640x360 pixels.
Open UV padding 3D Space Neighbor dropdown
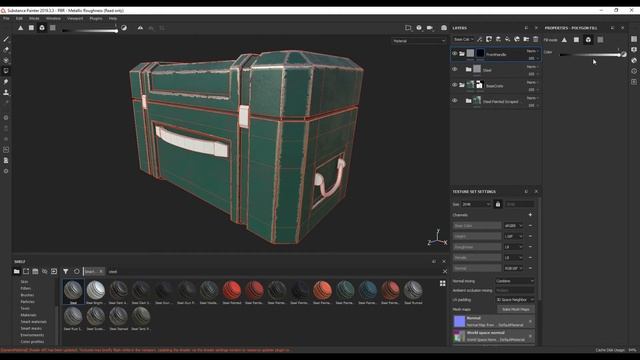(x=515, y=300)
